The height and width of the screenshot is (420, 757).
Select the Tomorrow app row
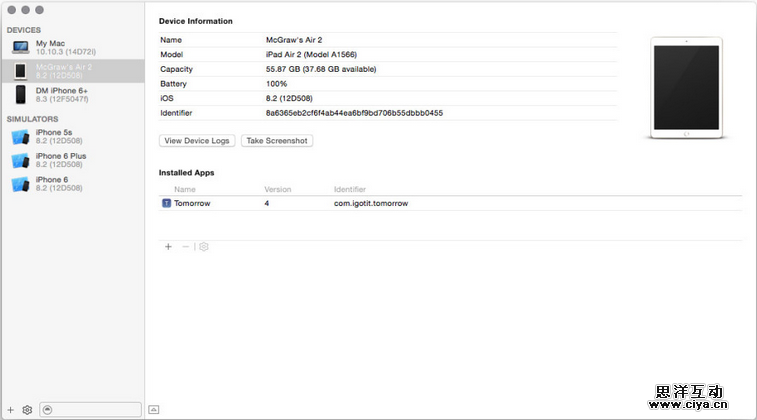(450, 203)
